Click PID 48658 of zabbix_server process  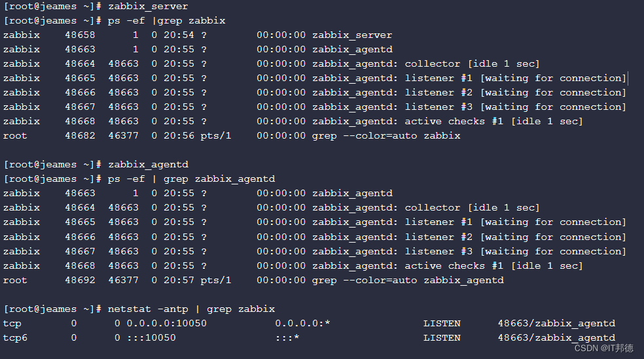point(80,35)
